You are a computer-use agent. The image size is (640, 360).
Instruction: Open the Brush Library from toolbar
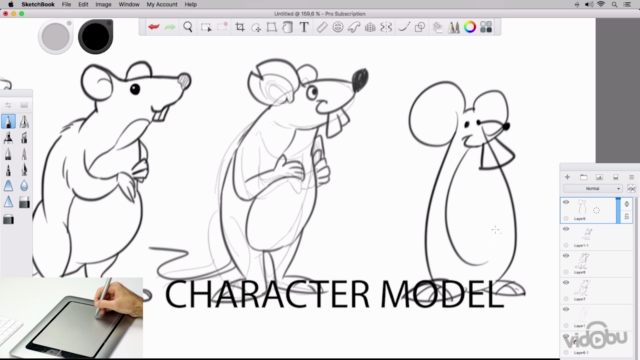click(453, 27)
